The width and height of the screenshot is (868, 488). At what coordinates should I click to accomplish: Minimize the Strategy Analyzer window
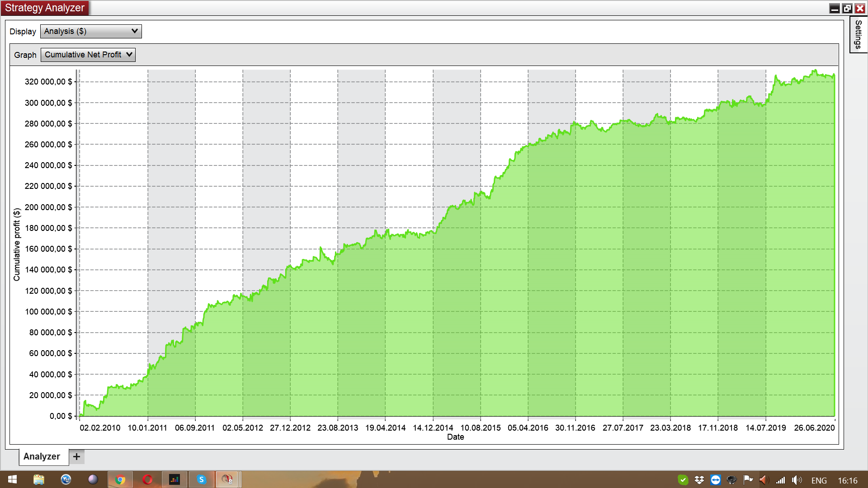[835, 8]
